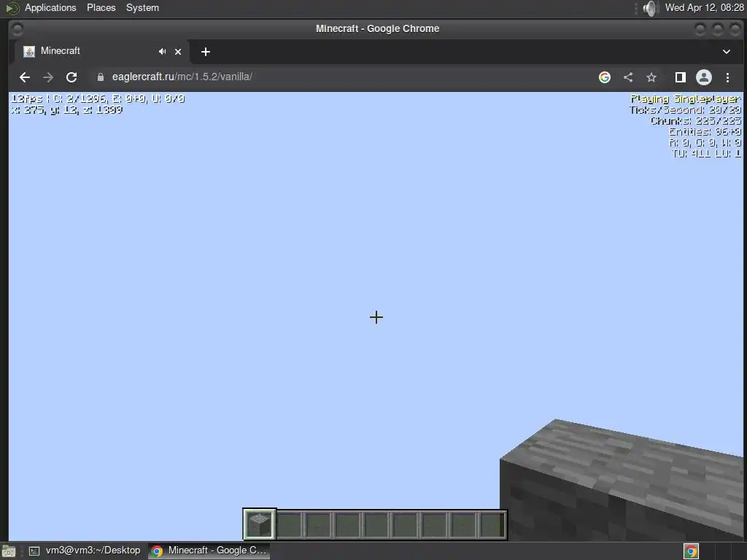Reload the Minecraft page
The height and width of the screenshot is (560, 747).
pyautogui.click(x=71, y=77)
